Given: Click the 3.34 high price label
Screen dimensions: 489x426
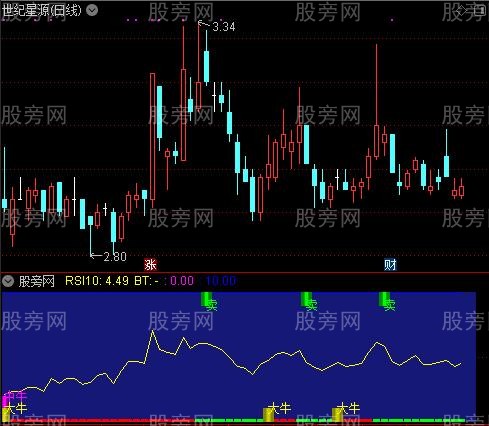Looking at the screenshot, I should tap(224, 27).
